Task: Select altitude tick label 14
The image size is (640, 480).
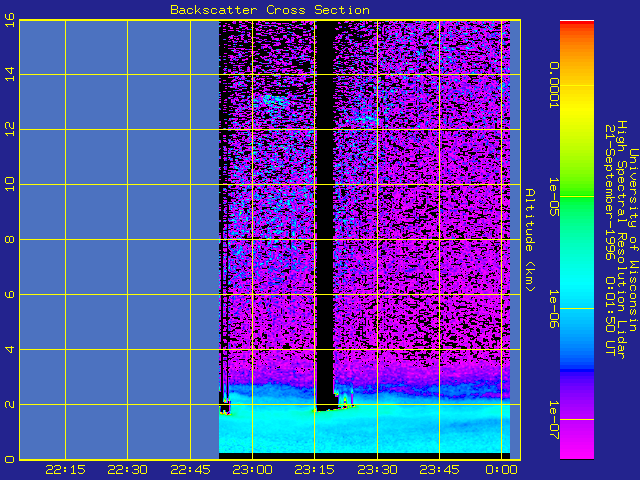Action: pyautogui.click(x=10, y=74)
